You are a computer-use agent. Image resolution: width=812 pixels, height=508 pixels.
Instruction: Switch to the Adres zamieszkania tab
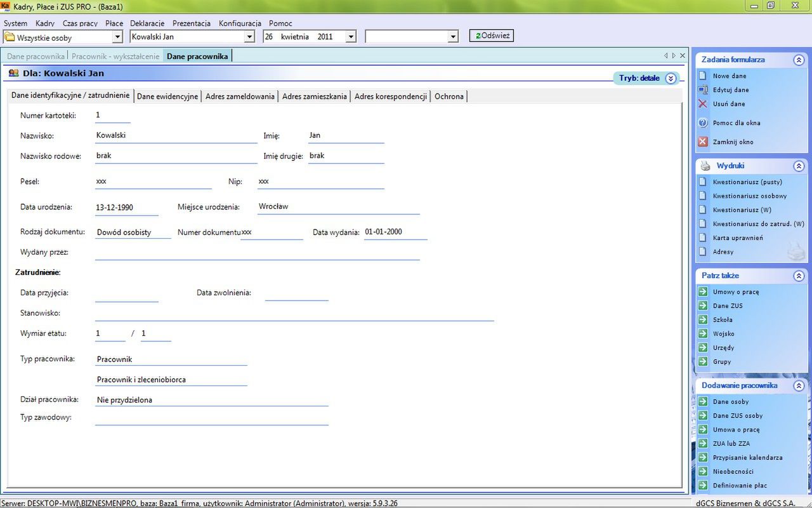[x=315, y=97]
